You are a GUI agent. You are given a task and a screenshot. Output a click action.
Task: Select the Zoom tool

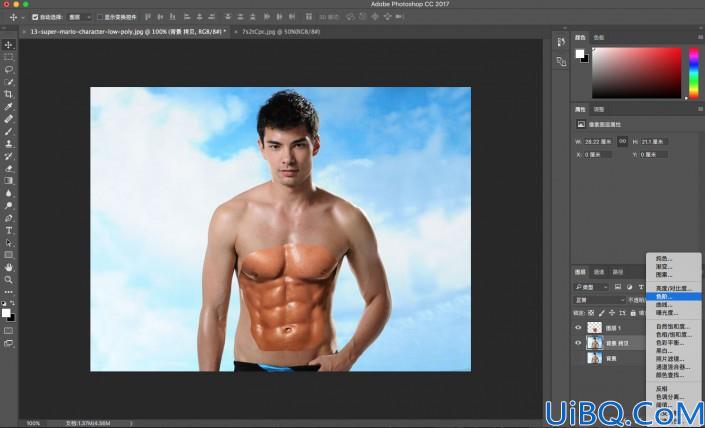click(8, 280)
